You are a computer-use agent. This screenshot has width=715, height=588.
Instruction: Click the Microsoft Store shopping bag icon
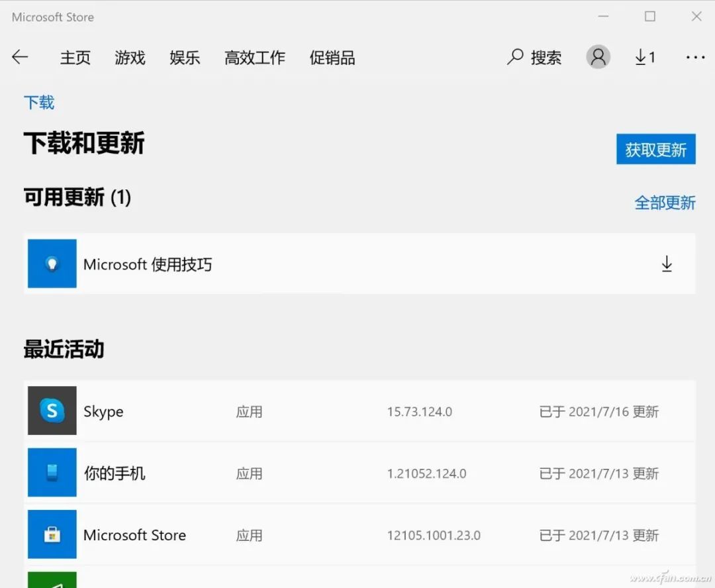point(52,534)
